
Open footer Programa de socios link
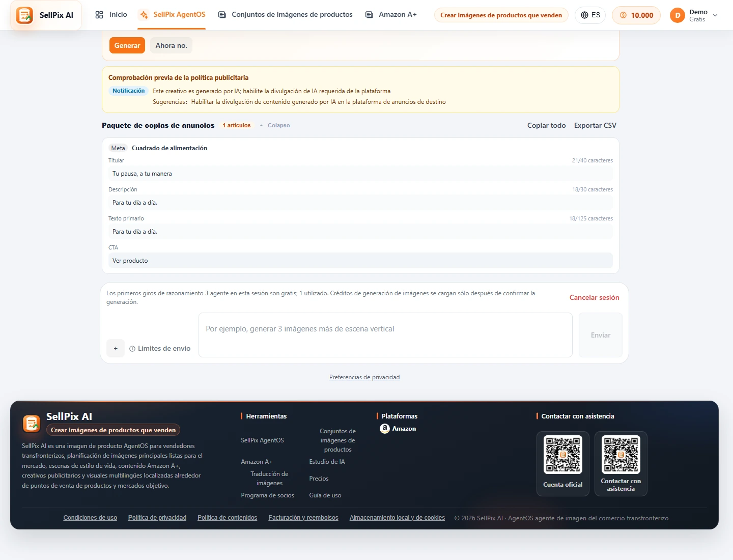pyautogui.click(x=267, y=495)
